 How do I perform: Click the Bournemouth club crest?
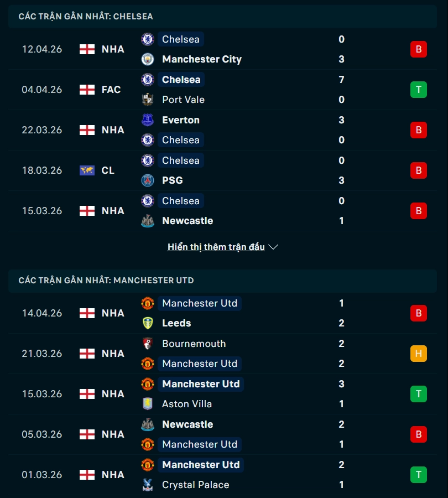[x=148, y=344]
